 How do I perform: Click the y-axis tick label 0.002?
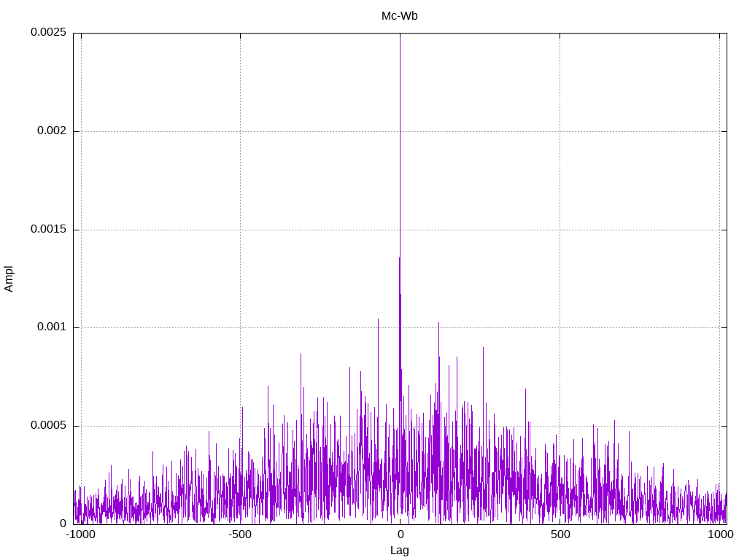(52, 131)
